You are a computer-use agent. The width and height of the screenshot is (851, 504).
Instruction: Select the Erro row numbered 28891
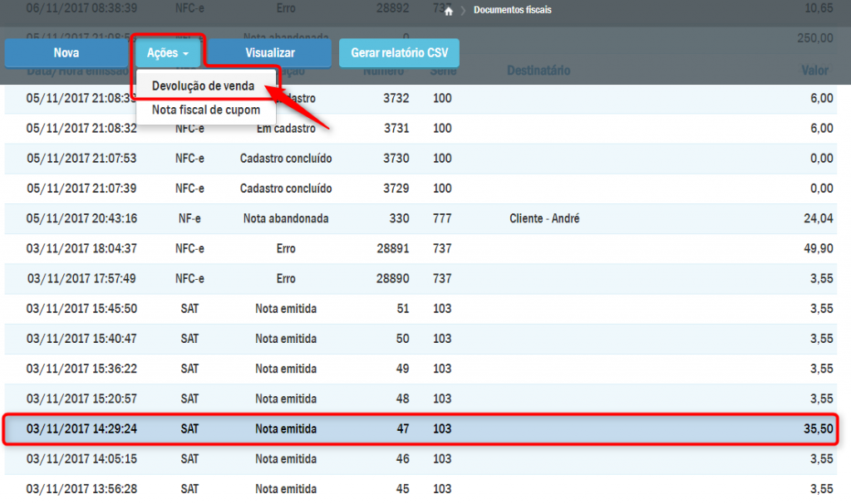[x=420, y=248]
